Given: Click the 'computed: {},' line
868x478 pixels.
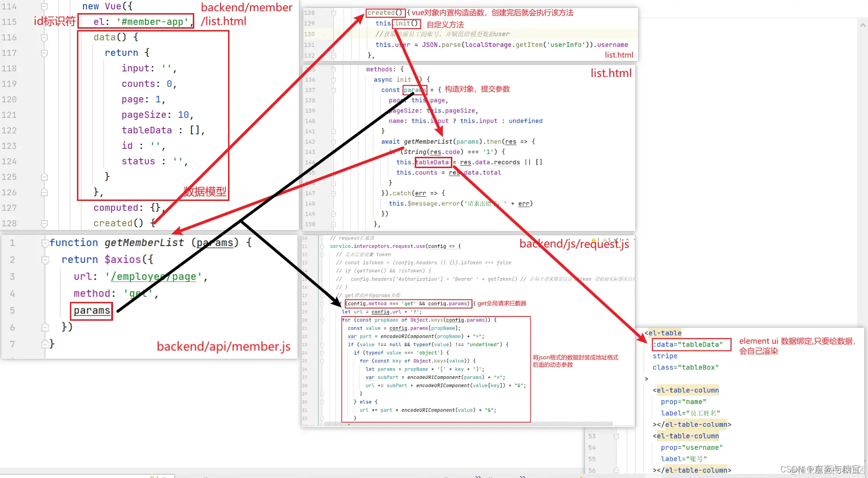Looking at the screenshot, I should pos(129,208).
